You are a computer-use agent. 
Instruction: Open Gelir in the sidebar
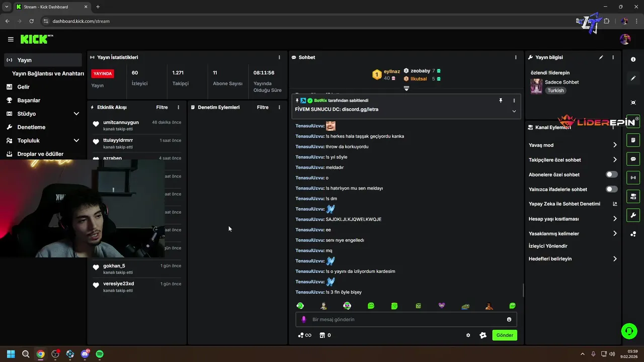pyautogui.click(x=43, y=87)
